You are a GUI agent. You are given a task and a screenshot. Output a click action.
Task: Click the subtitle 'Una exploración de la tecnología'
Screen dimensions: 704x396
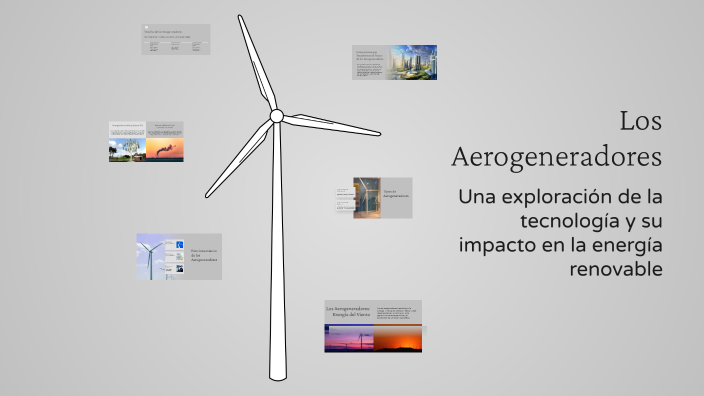coord(560,209)
